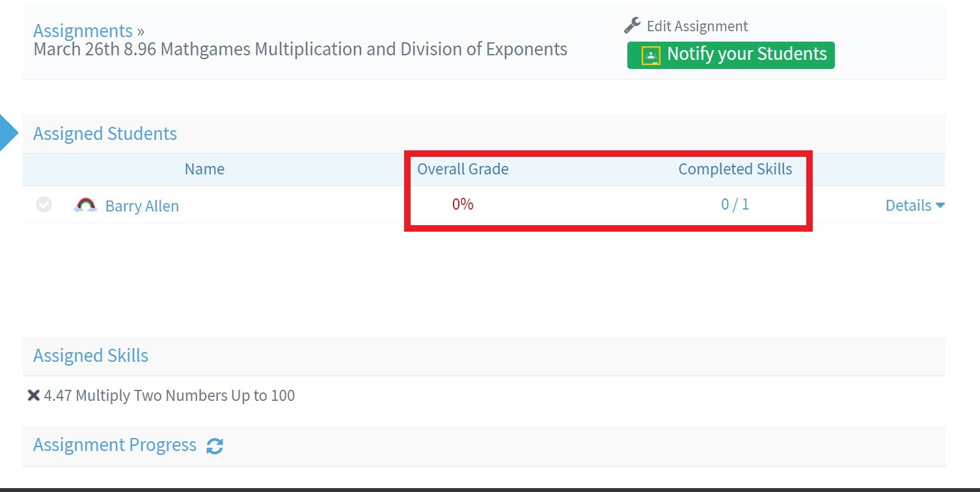Select the Multiply Two Numbers Up to 100 skill
This screenshot has height=492, width=980.
[169, 396]
